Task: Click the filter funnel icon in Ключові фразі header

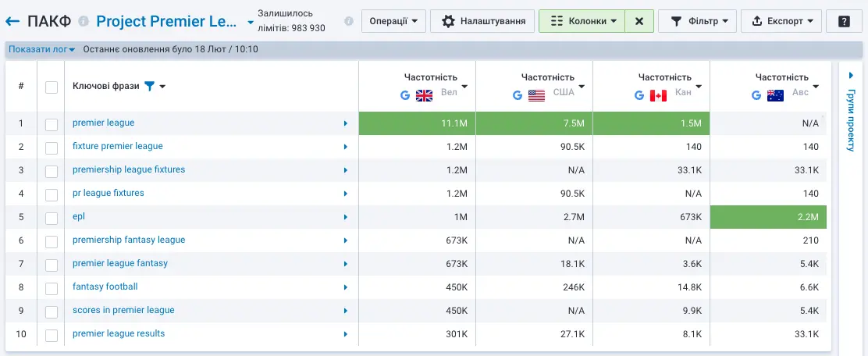Action: (149, 86)
